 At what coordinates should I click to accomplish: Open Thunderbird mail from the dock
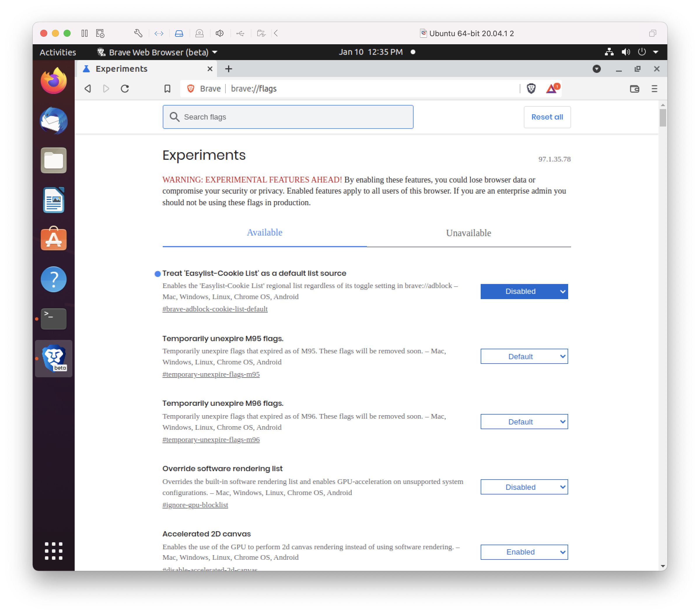point(53,121)
